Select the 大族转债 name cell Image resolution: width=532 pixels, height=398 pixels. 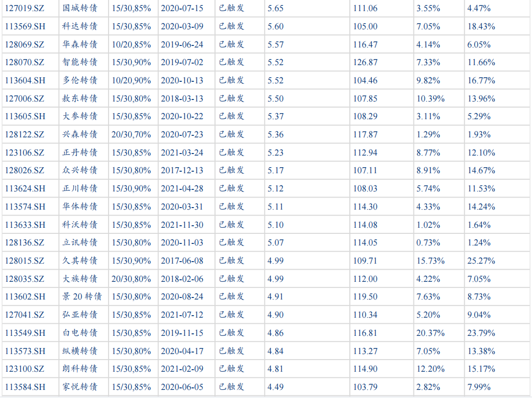coord(80,279)
